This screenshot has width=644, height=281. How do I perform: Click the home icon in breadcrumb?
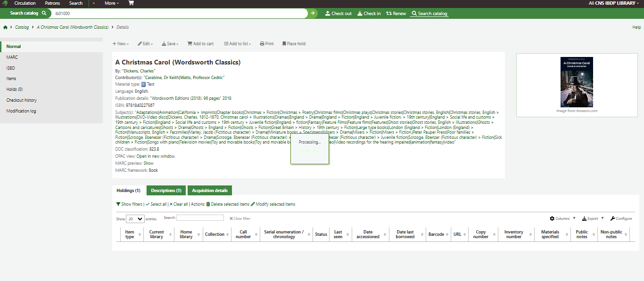(x=5, y=27)
